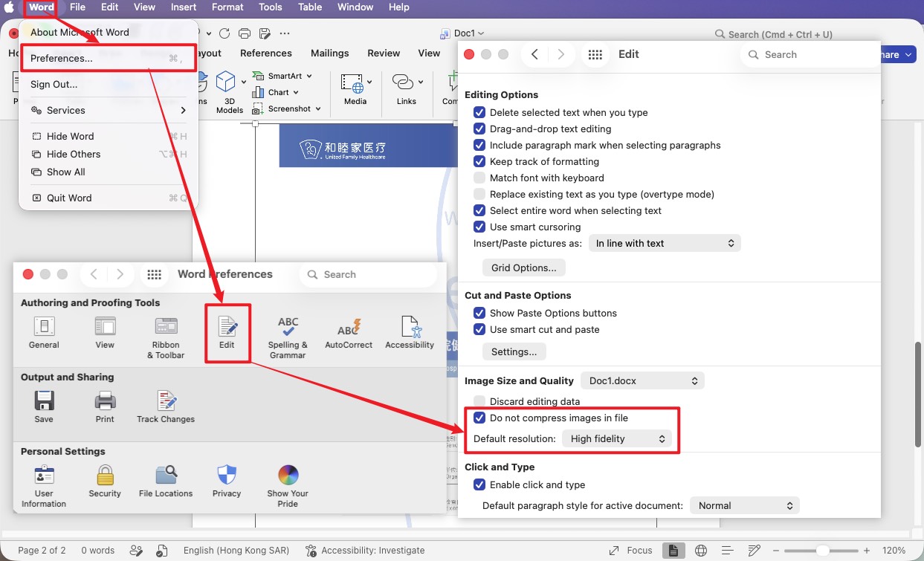This screenshot has height=561, width=924.
Task: Open User Information preferences
Action: click(x=44, y=476)
